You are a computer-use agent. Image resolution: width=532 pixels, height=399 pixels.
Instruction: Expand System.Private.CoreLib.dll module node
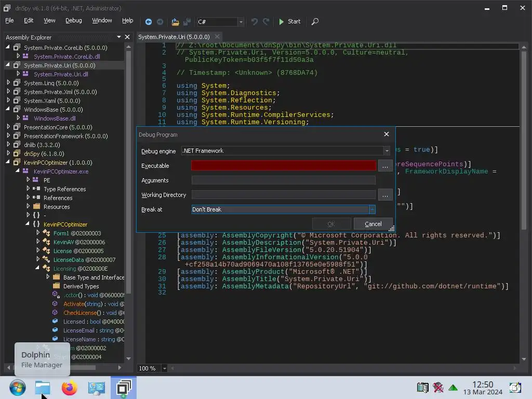pyautogui.click(x=18, y=56)
